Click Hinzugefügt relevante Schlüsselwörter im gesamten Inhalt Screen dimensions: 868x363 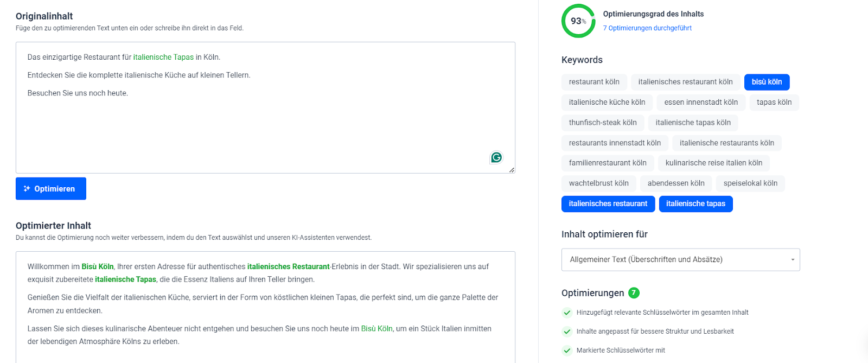pyautogui.click(x=662, y=313)
